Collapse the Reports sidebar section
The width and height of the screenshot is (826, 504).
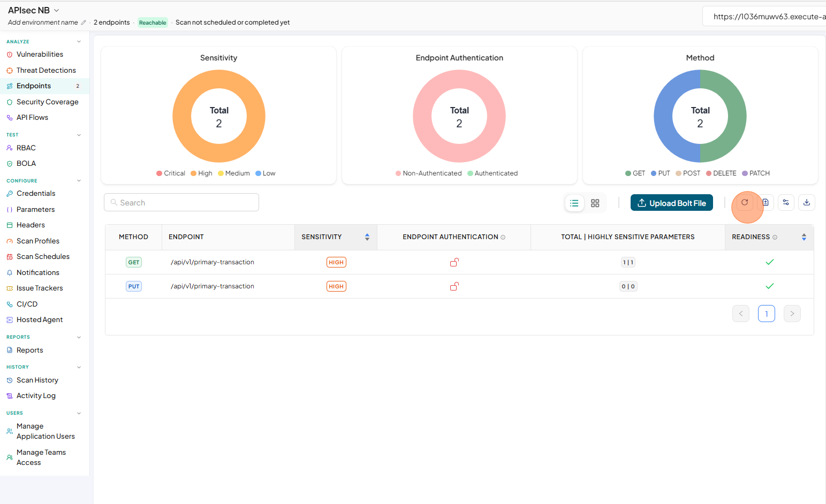click(x=79, y=337)
